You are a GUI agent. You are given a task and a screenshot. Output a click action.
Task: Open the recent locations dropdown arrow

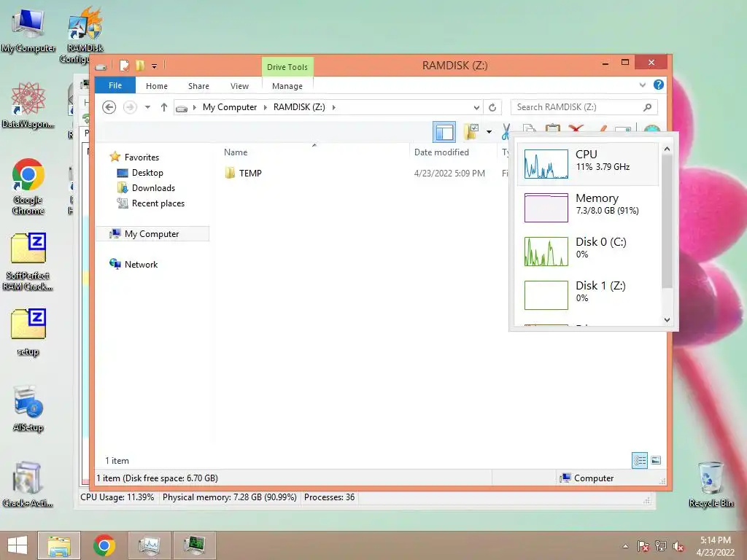pyautogui.click(x=147, y=107)
